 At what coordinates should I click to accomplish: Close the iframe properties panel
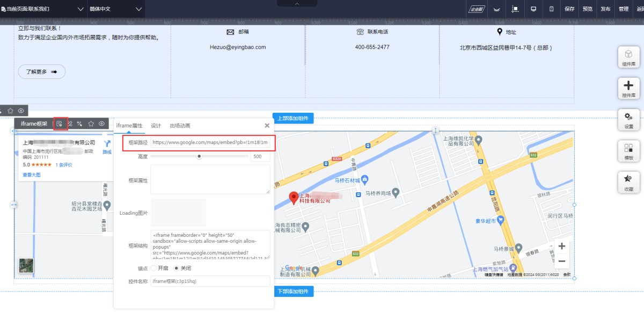(267, 126)
